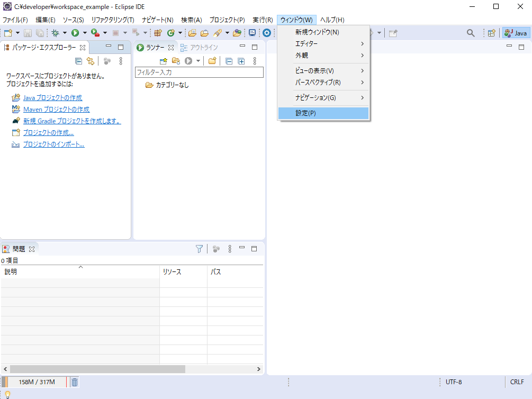The height and width of the screenshot is (399, 532).
Task: Open the Source ソース(S) menu
Action: click(73, 20)
